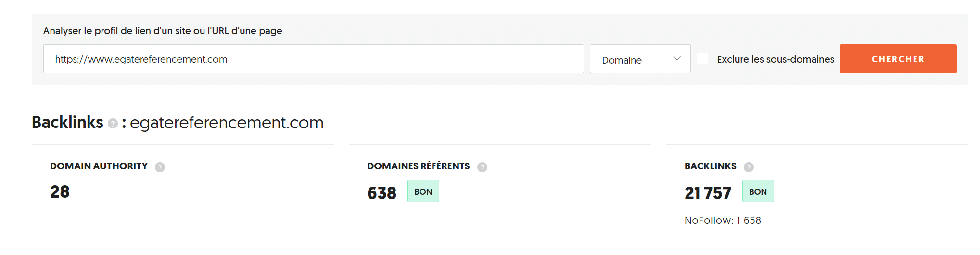Click the Domain Authority score 28

[60, 191]
